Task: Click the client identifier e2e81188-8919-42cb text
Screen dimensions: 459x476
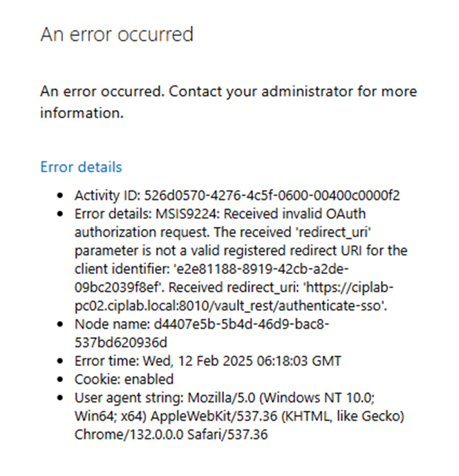Action: 261,269
